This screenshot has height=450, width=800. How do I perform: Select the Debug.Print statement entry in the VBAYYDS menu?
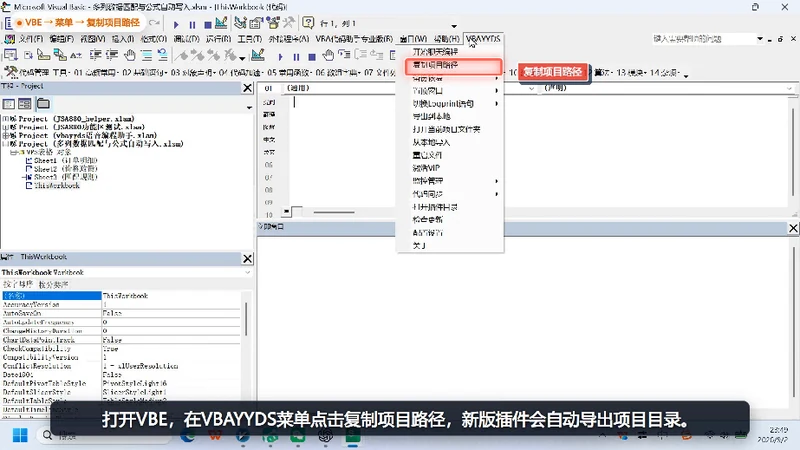450,104
